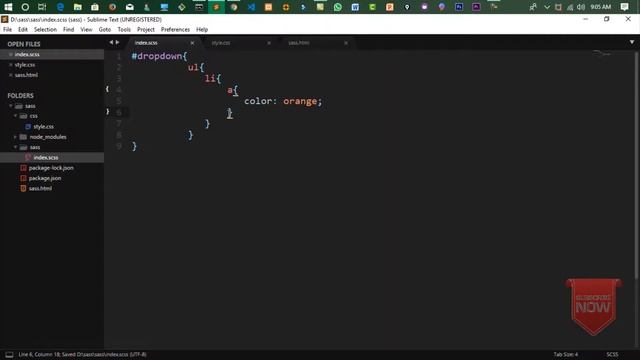The height and width of the screenshot is (360, 640).
Task: Go to next tab with right arrow
Action: click(x=118, y=42)
